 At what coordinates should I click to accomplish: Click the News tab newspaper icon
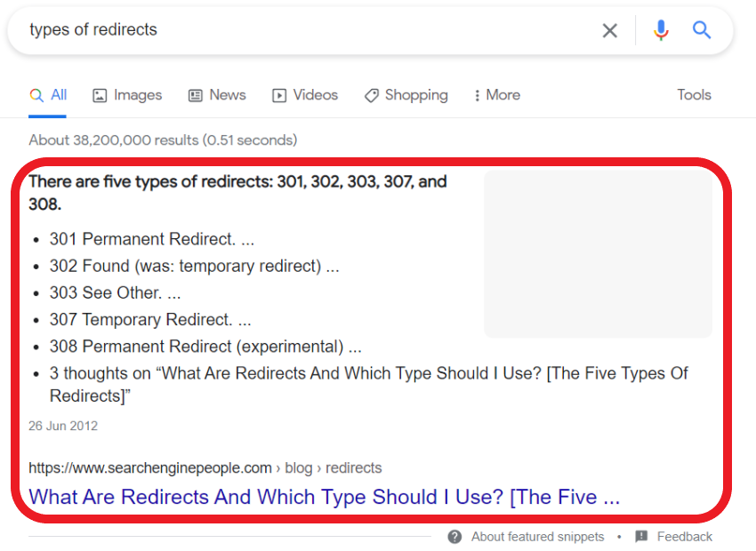[196, 95]
